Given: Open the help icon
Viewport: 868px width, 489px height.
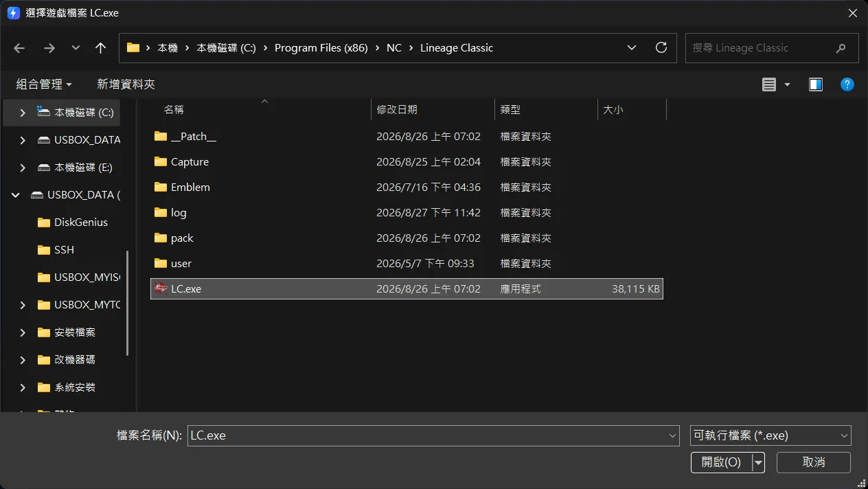Looking at the screenshot, I should [x=847, y=84].
